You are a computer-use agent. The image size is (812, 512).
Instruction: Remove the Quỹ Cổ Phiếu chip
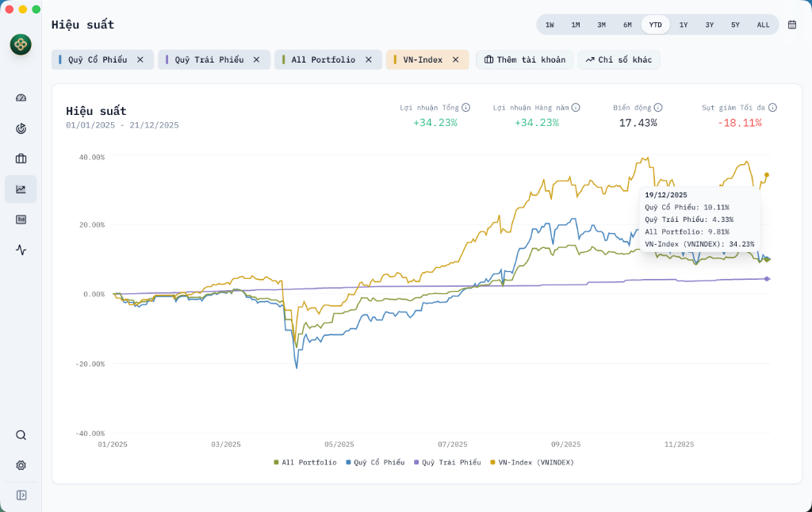click(140, 59)
